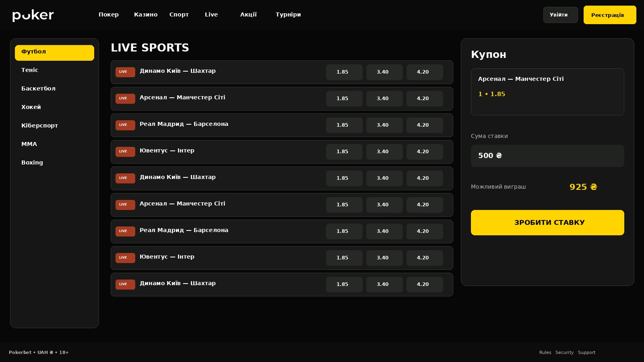644x362 pixels.
Task: Click the 925 ₴ possible winnings value
Action: tap(583, 187)
